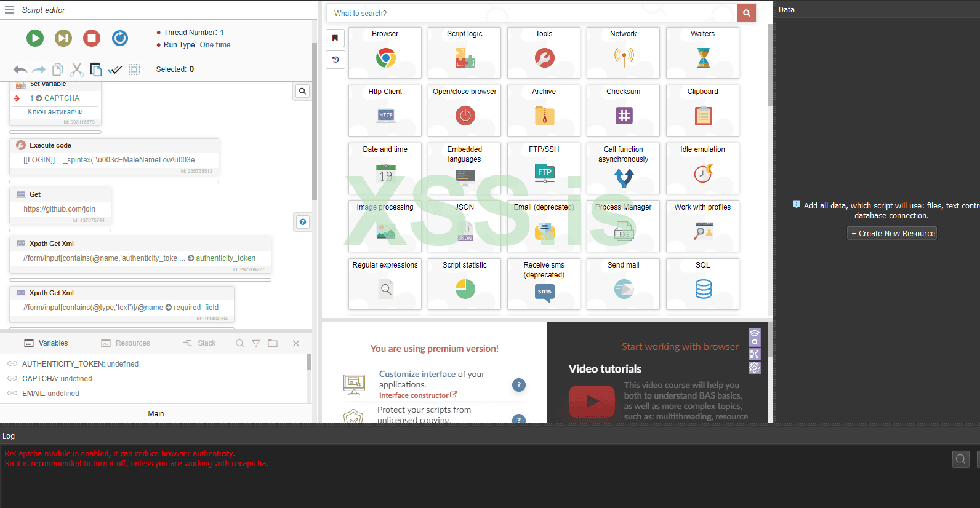
Task: Open the Interface constructor link
Action: pos(418,395)
